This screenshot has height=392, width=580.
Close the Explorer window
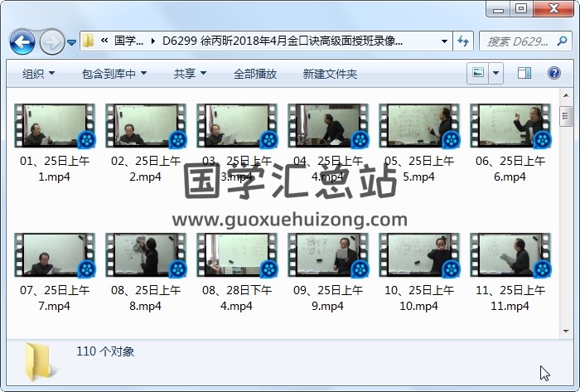(553, 9)
